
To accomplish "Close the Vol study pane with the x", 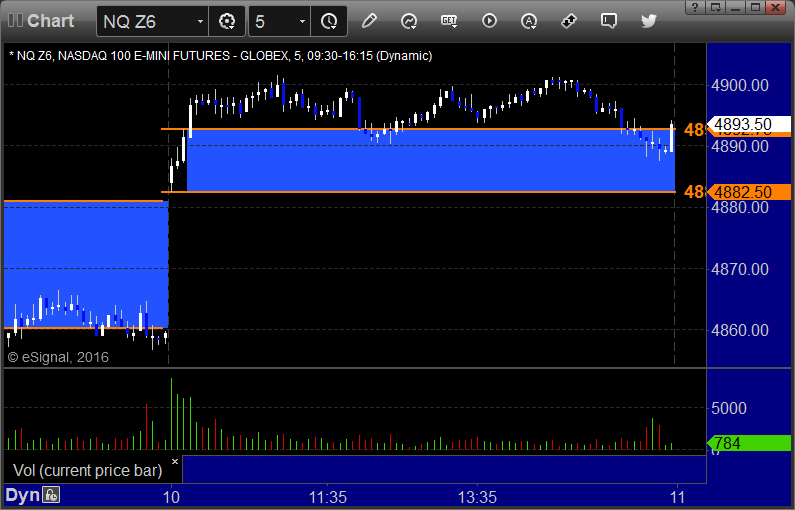I will pos(175,461).
